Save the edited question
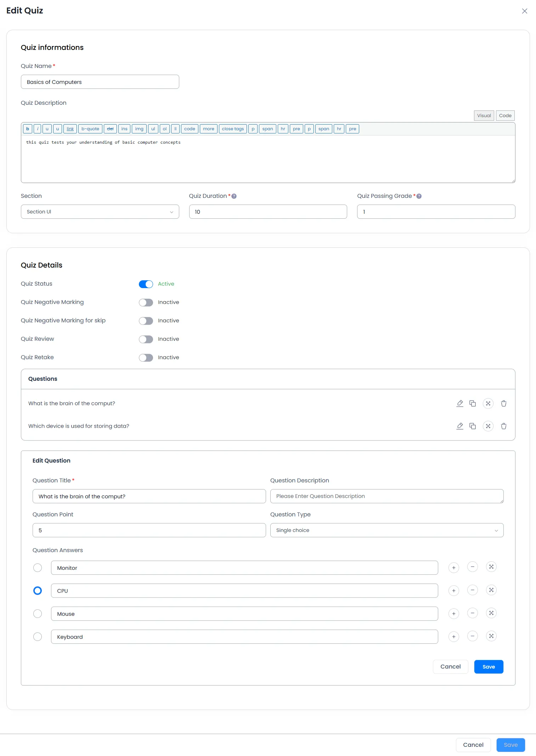The image size is (536, 756). (x=489, y=667)
